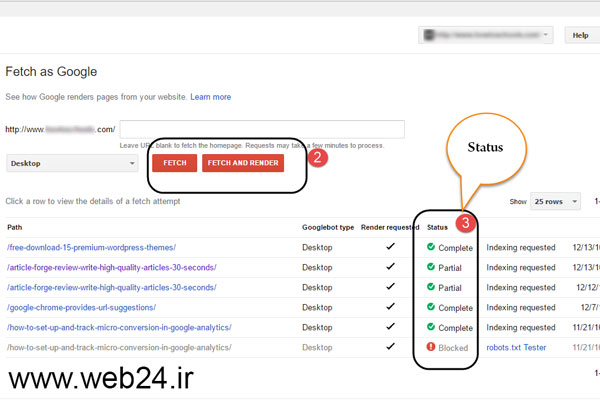Open /google-chrome-provides-url-suggestions/ path
This screenshot has height=400, width=600.
tap(82, 308)
